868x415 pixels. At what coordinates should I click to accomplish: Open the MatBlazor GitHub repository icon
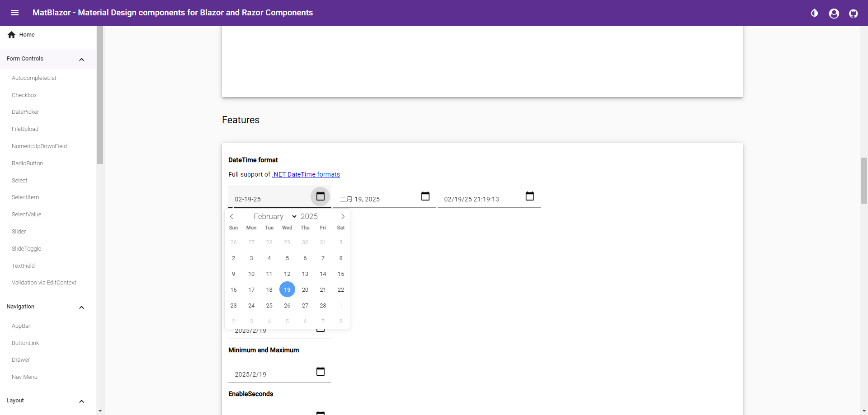coord(854,13)
